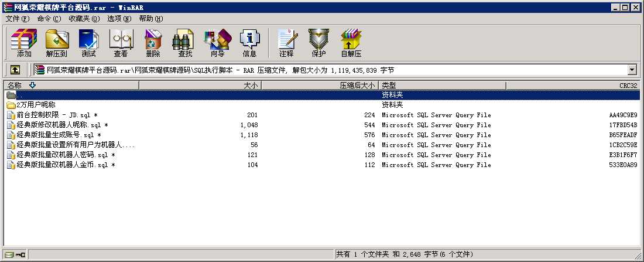Click the 信息 (Info) toolbar icon
This screenshot has width=644, height=262.
[249, 43]
